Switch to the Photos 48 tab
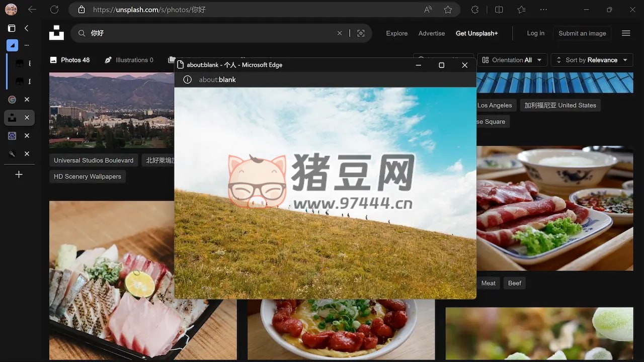This screenshot has height=362, width=644. coord(70,60)
